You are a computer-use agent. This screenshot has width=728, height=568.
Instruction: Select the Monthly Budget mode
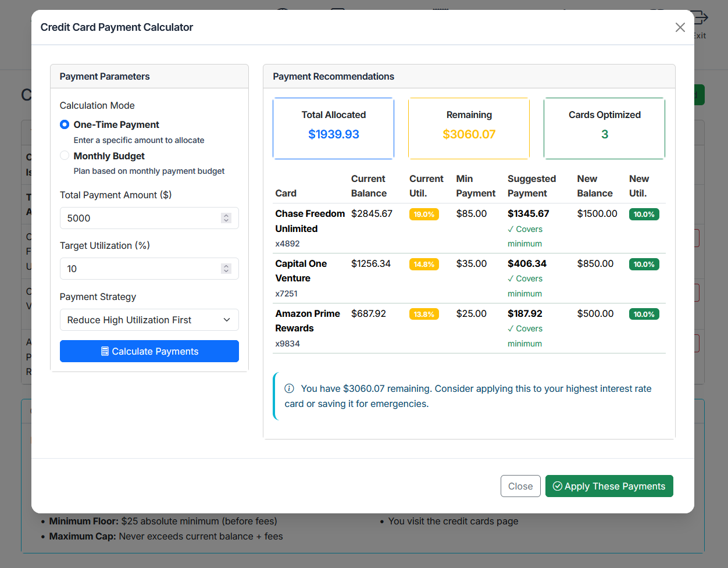(64, 156)
